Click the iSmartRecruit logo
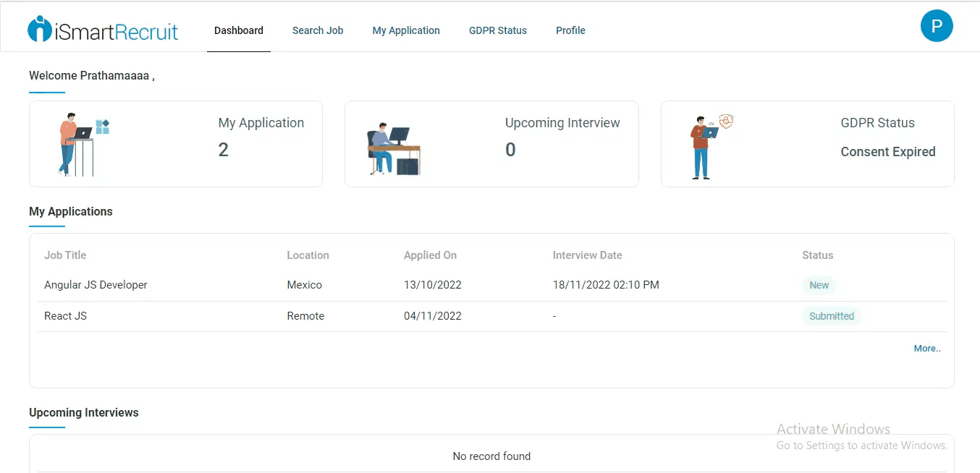The height and width of the screenshot is (473, 980). pyautogui.click(x=103, y=30)
